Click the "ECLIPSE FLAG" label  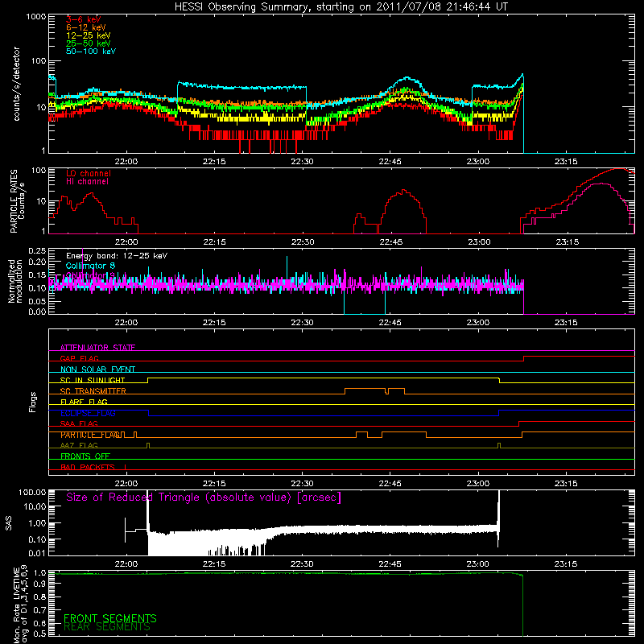[x=88, y=413]
